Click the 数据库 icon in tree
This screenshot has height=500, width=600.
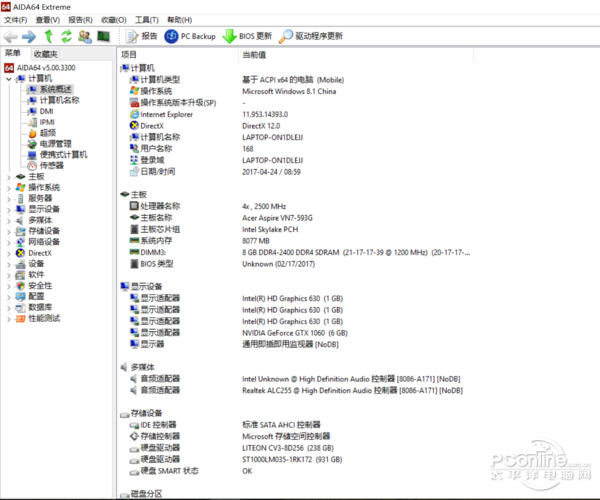(20, 308)
